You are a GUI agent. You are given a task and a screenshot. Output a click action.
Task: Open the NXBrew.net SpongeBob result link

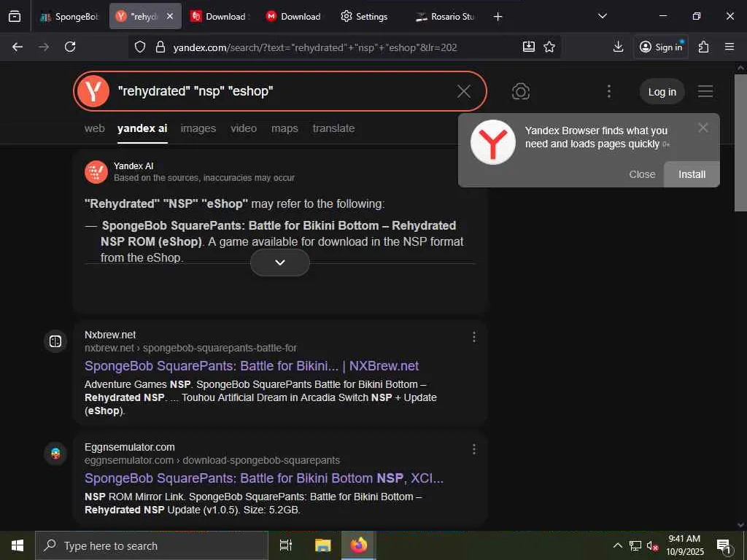click(x=252, y=366)
